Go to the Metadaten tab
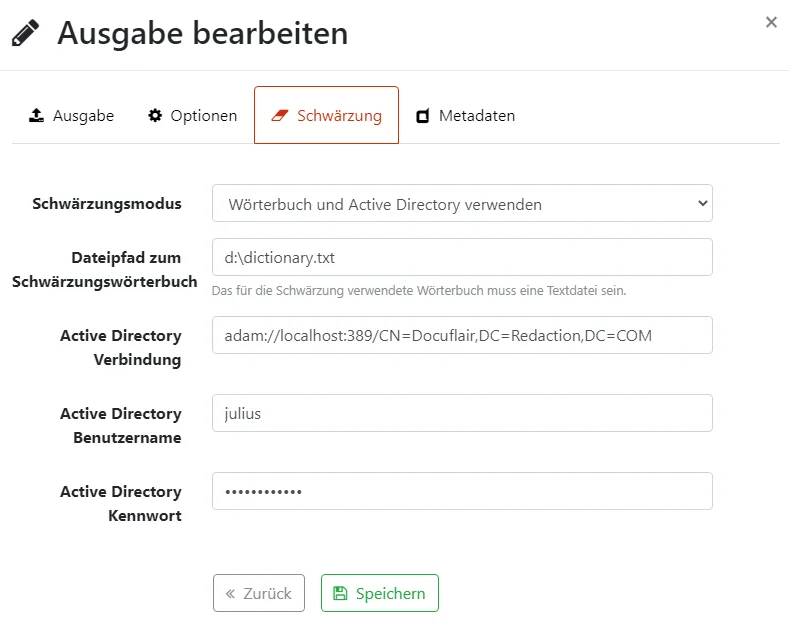This screenshot has height=626, width=789. (x=476, y=115)
